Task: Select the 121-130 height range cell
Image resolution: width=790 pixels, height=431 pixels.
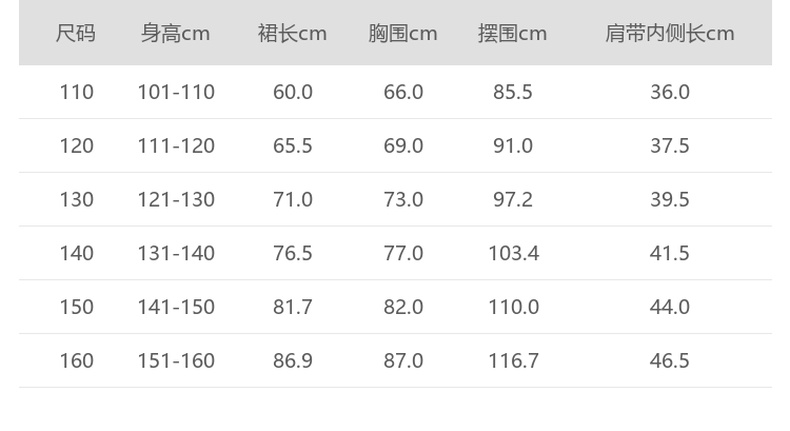Action: coord(176,200)
